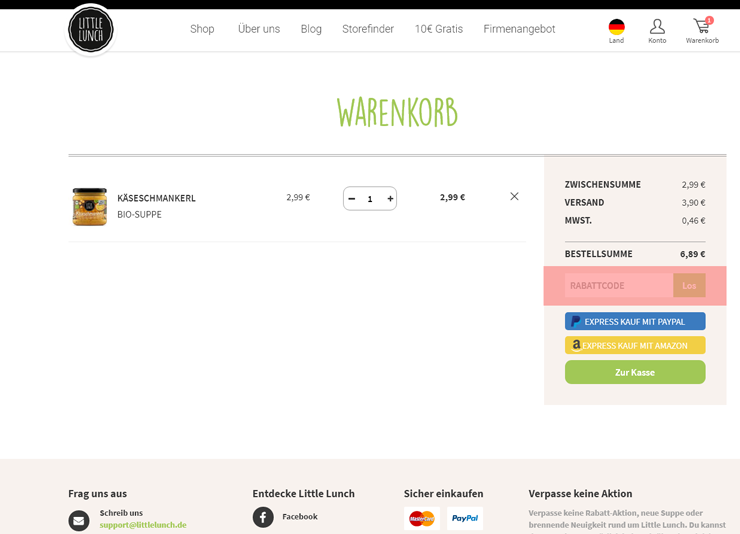Open the Blog menu item
Screen dimensions: 740x534
point(311,29)
